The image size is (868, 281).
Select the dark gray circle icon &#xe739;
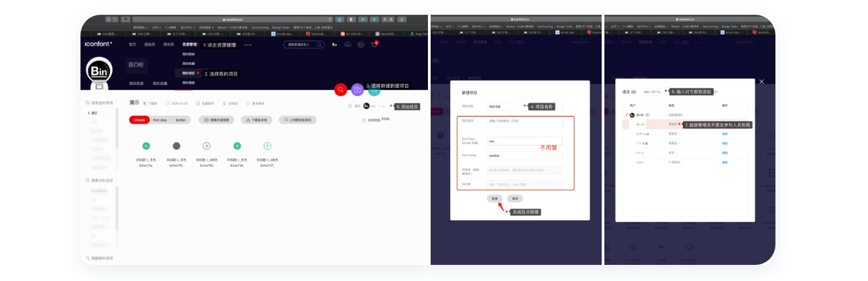pyautogui.click(x=176, y=146)
